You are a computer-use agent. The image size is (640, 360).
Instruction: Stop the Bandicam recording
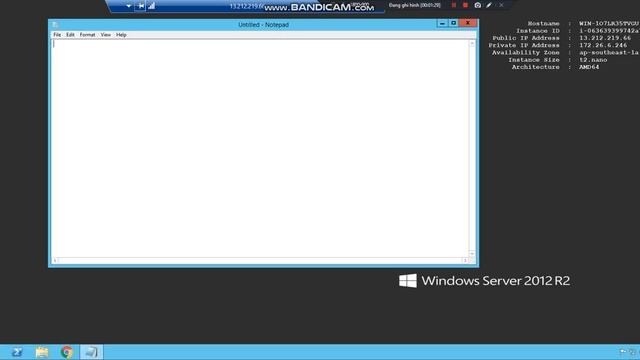pyautogui.click(x=465, y=5)
